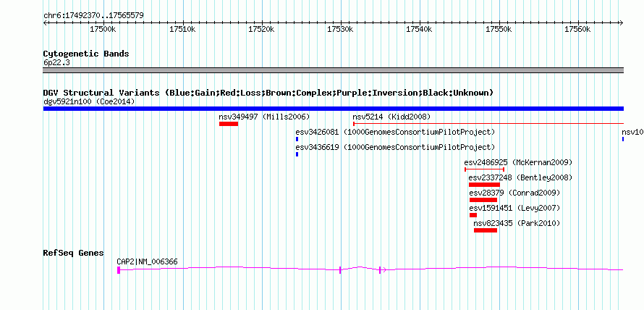This screenshot has width=644, height=310.
Task: Open the esv28379 (Conrad2009) label
Action: tap(514, 193)
